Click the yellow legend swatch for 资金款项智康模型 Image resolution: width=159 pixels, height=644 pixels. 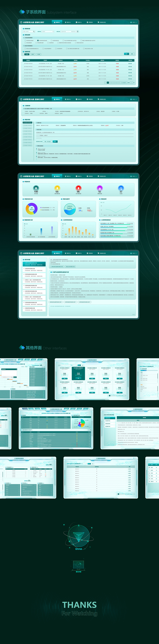click(41, 210)
